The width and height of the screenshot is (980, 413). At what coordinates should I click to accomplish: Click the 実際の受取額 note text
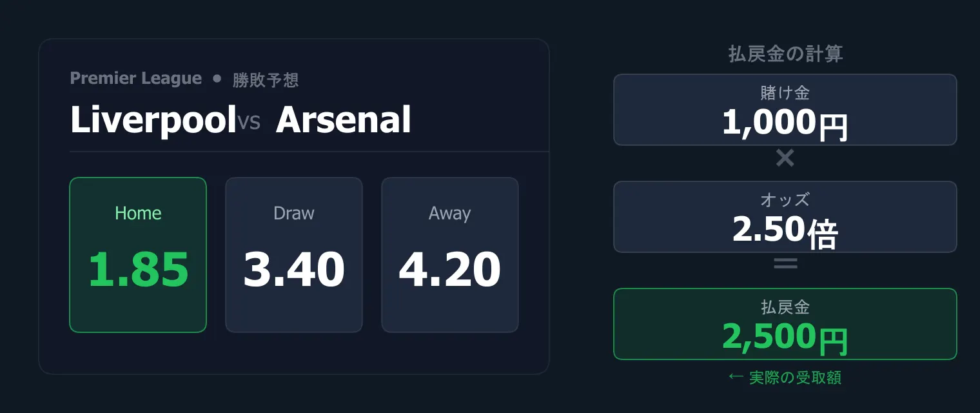[x=795, y=378]
